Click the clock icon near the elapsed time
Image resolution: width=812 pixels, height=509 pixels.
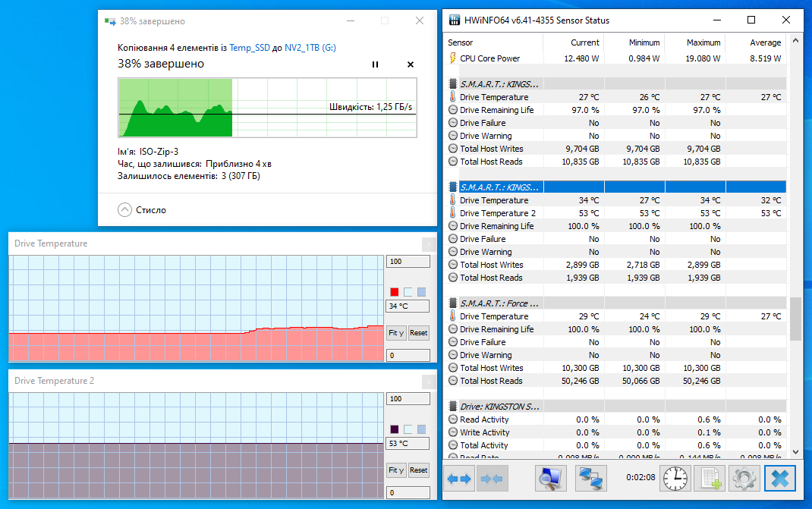tap(675, 478)
